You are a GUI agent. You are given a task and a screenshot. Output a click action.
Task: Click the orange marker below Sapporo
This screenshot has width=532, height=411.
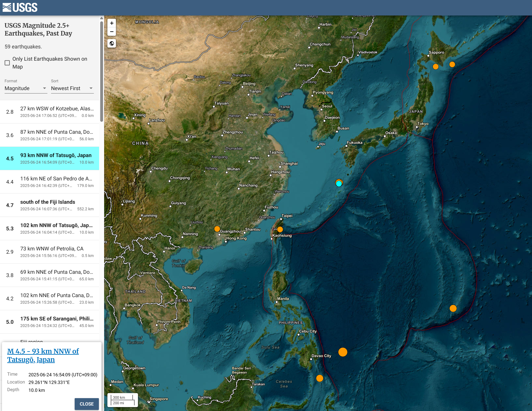click(436, 67)
